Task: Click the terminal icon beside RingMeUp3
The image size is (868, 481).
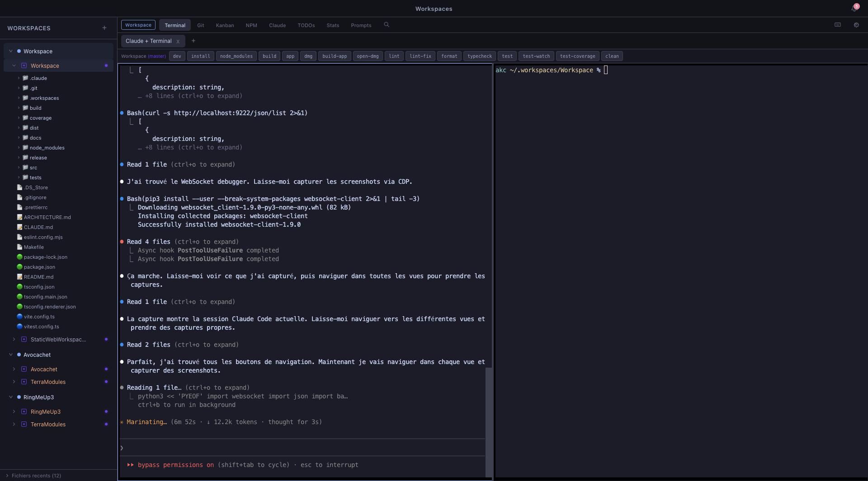Action: [x=24, y=411]
